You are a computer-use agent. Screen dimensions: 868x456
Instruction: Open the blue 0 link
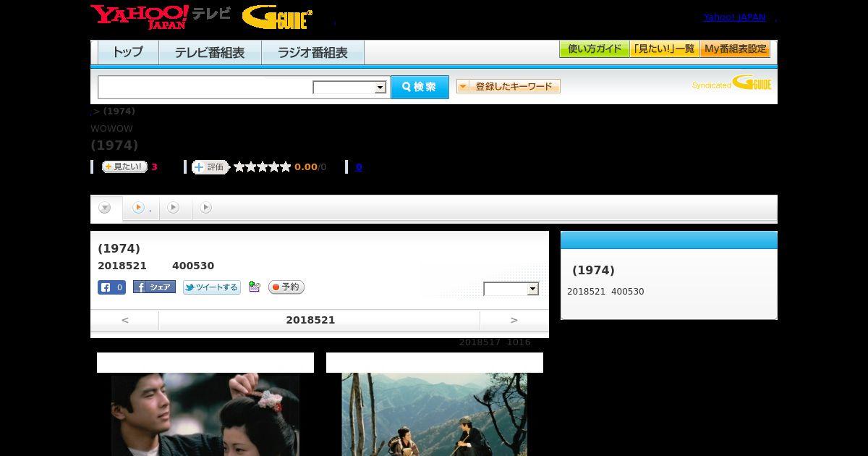pos(359,167)
